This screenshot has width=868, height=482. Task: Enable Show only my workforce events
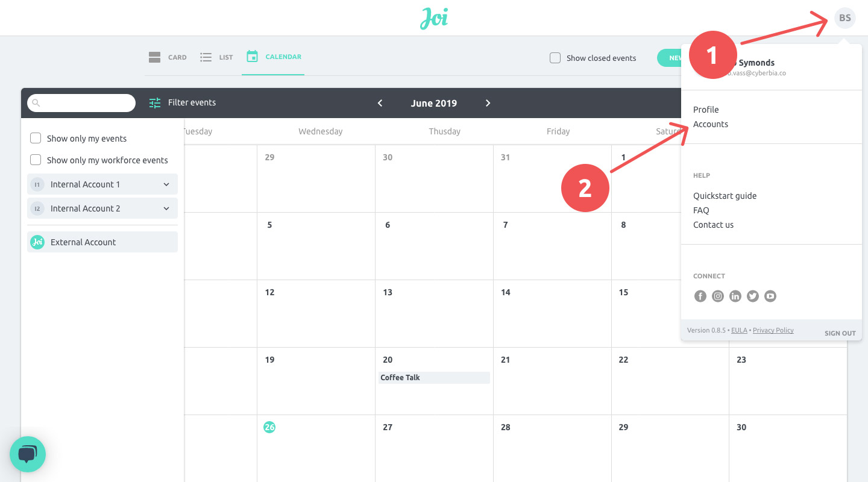point(36,160)
